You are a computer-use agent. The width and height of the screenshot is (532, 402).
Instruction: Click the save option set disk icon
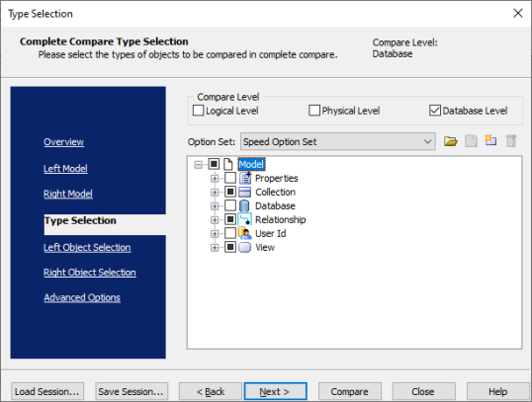[471, 141]
